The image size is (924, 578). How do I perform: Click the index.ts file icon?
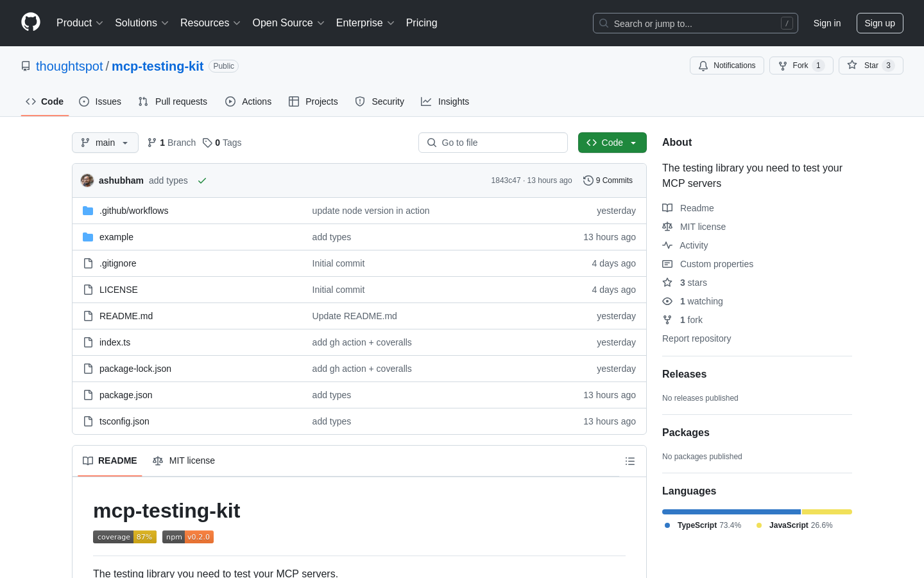tap(88, 342)
